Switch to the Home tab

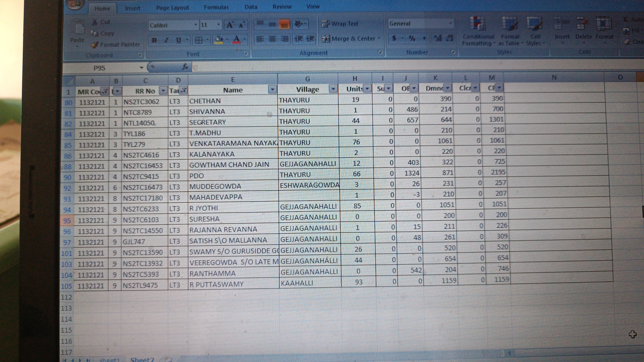102,9
